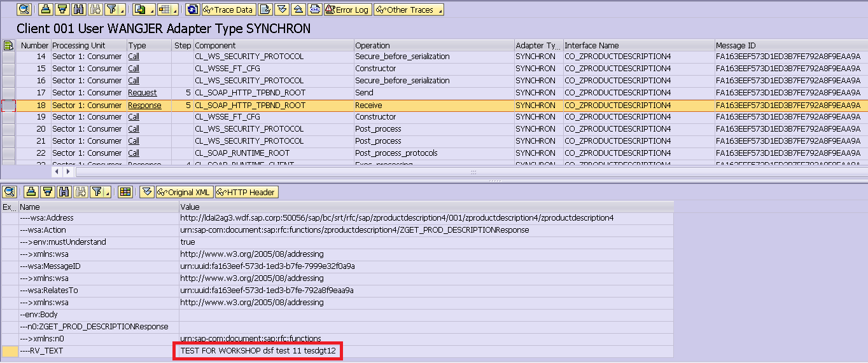Select Processing Unit column header

[88, 45]
